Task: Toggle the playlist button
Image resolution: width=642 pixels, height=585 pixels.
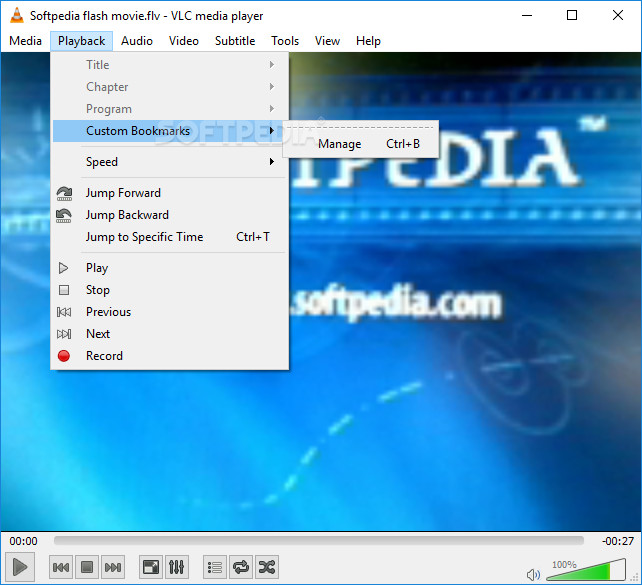Action: pyautogui.click(x=215, y=567)
